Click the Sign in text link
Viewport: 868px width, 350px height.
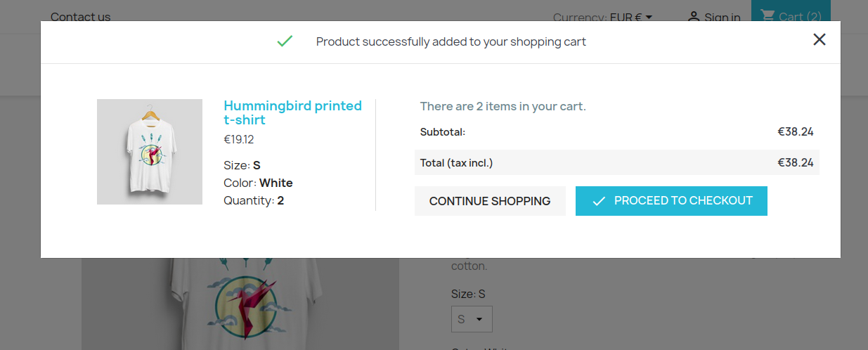click(722, 18)
